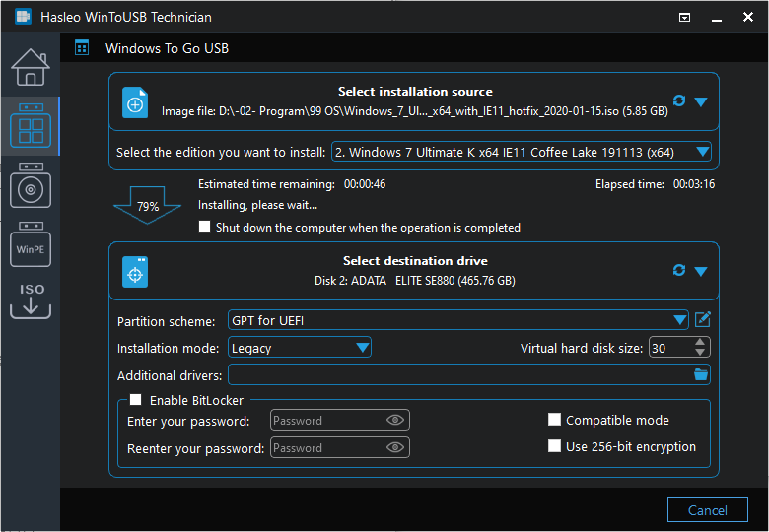Show the entered password with eye icon

pyautogui.click(x=394, y=420)
